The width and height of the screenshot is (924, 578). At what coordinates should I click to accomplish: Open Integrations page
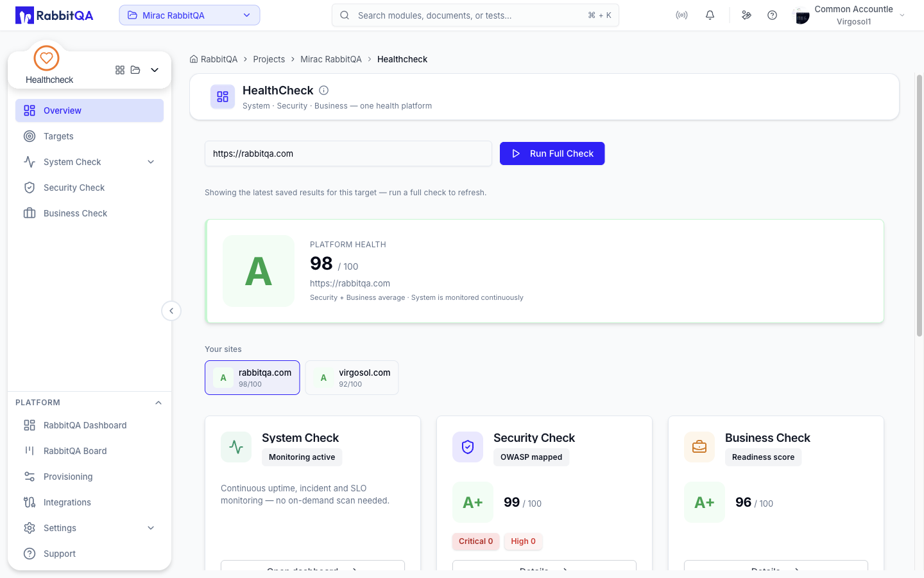[x=89, y=502]
